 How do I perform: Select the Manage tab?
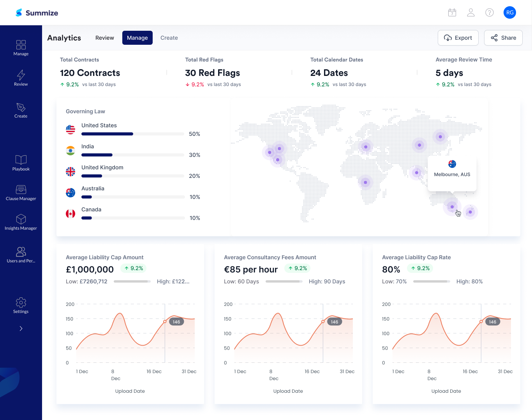[x=137, y=38]
